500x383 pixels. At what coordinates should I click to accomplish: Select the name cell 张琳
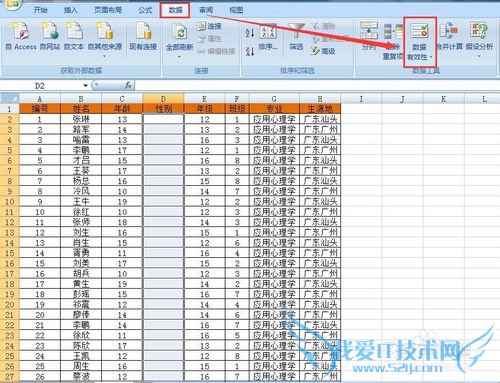pyautogui.click(x=81, y=119)
